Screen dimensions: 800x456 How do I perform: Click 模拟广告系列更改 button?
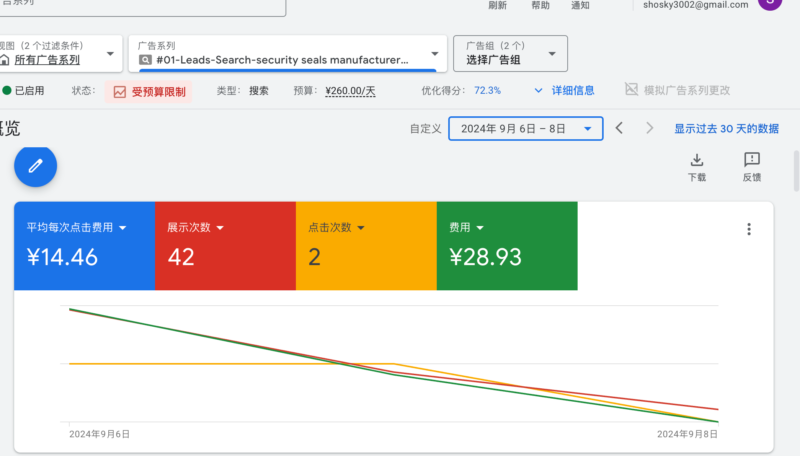pos(678,90)
